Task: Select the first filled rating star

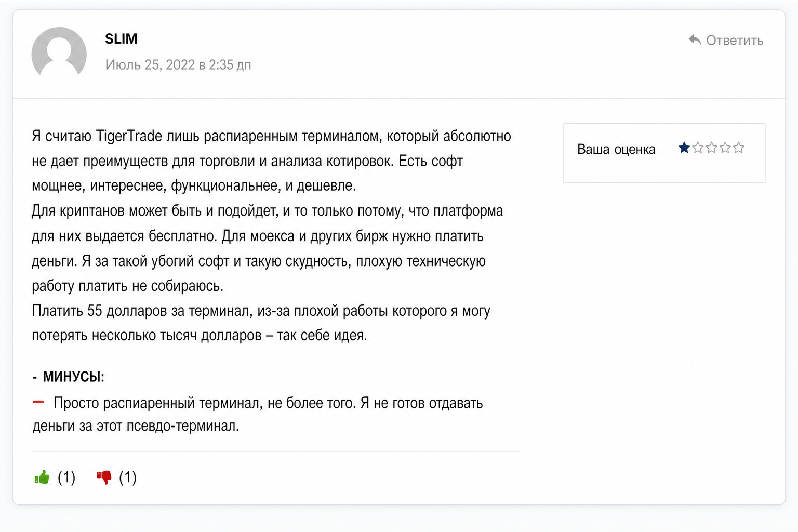Action: pos(684,148)
